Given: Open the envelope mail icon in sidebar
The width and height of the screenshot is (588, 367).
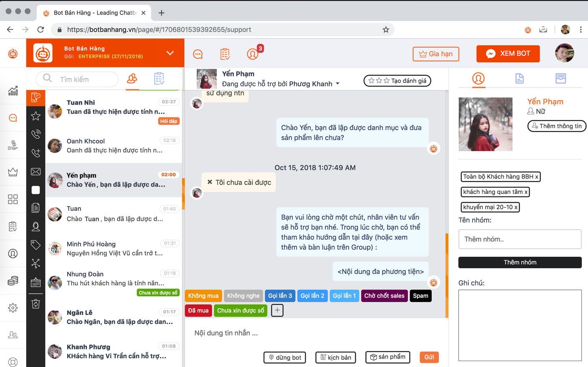Looking at the screenshot, I should click(36, 171).
